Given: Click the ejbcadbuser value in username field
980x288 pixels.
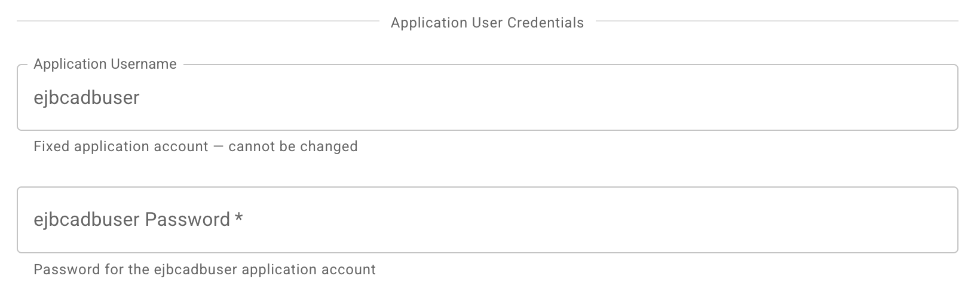Looking at the screenshot, I should pyautogui.click(x=87, y=97).
